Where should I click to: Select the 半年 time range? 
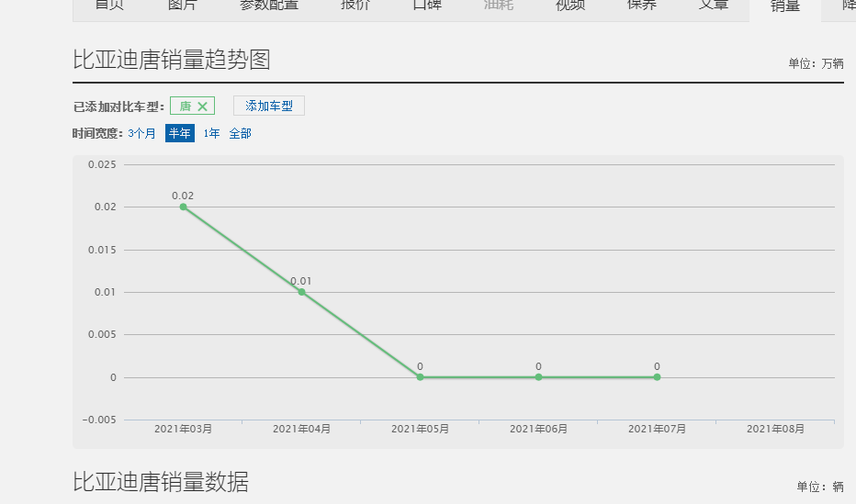[x=180, y=133]
